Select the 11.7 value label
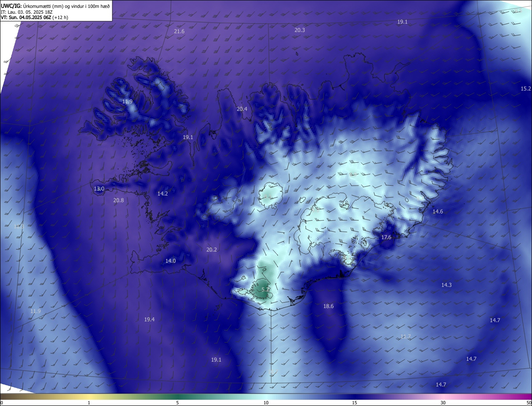Viewport: 532px width, 406px height. [406, 336]
